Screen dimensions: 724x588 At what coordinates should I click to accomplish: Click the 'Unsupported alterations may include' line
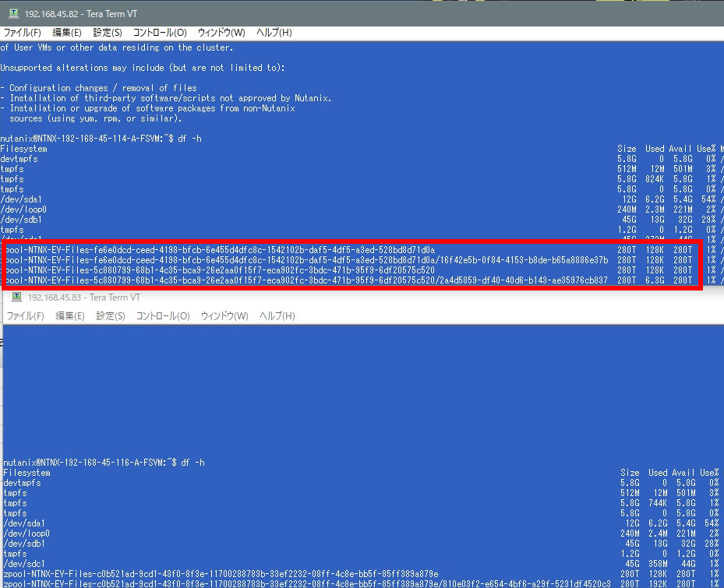click(x=142, y=68)
